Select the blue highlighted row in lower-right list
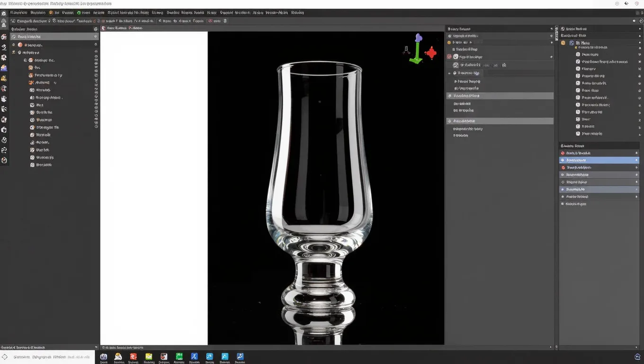Screen dimensions: 644x364 [x=599, y=160]
